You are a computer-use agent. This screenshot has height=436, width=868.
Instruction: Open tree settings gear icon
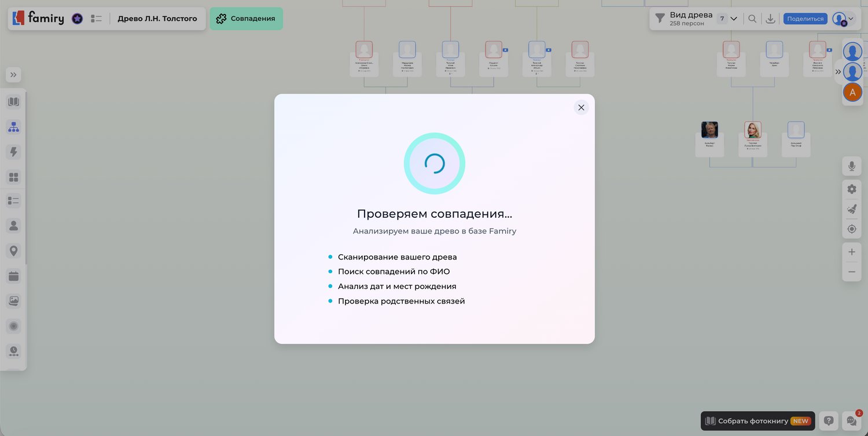(851, 189)
